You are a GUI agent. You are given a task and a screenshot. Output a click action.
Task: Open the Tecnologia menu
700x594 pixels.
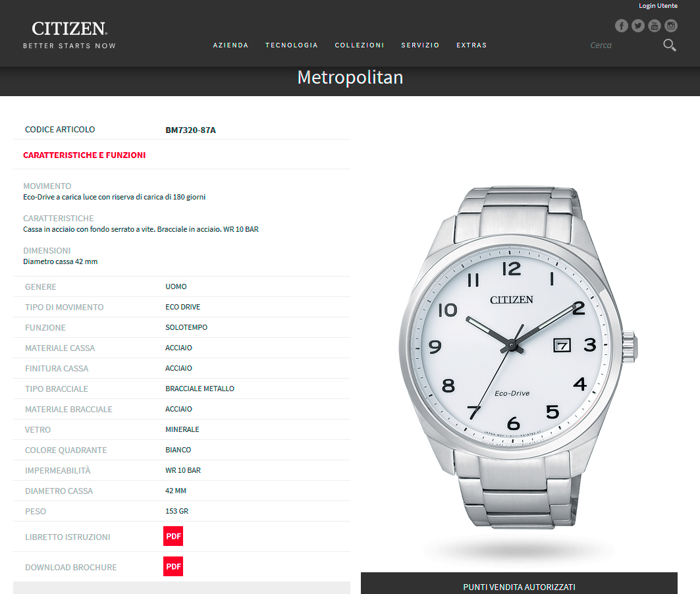click(x=292, y=45)
